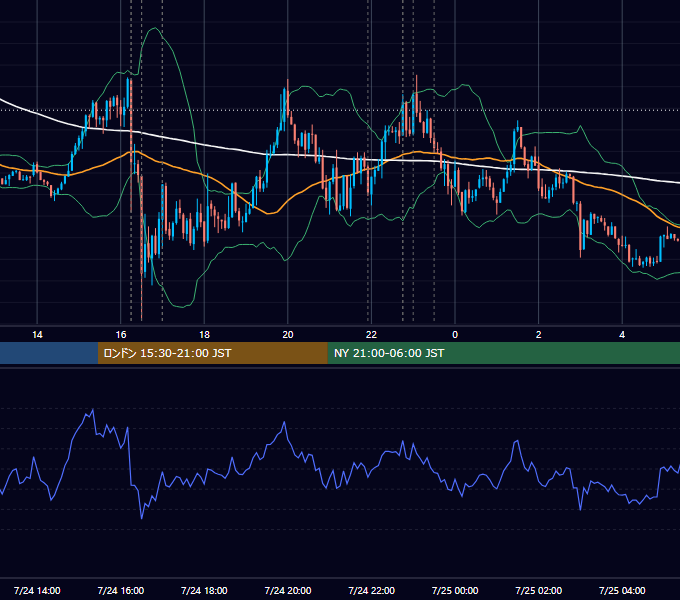Click hour label 14 on the upper time axis

click(37, 335)
